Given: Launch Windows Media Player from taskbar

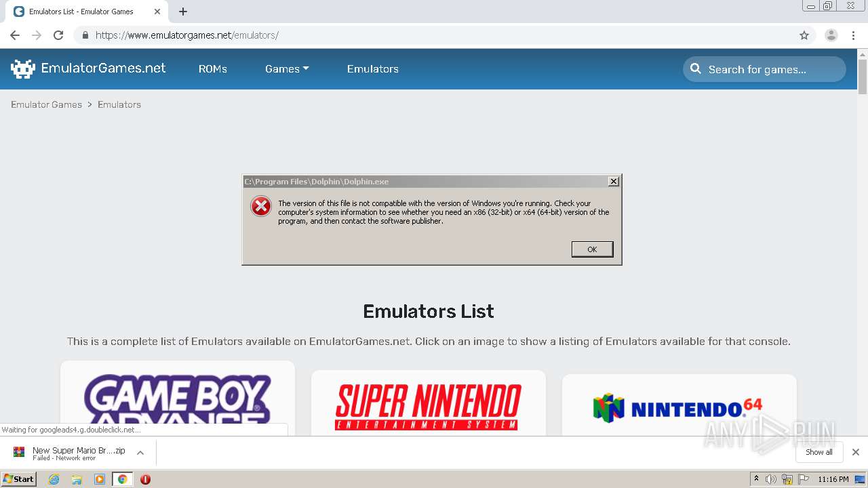Looking at the screenshot, I should click(x=100, y=479).
